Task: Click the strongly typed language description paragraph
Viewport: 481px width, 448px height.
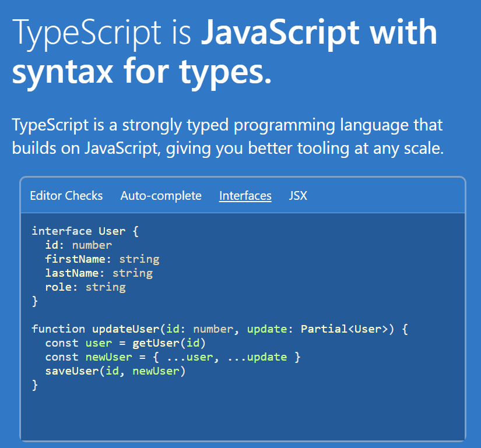Action: pos(227,136)
